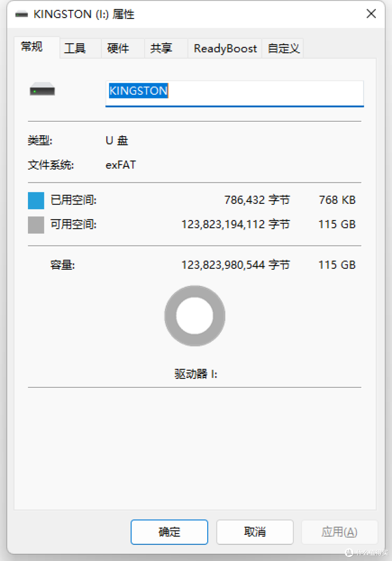Open the 自定义 tab
The image size is (392, 561).
283,48
